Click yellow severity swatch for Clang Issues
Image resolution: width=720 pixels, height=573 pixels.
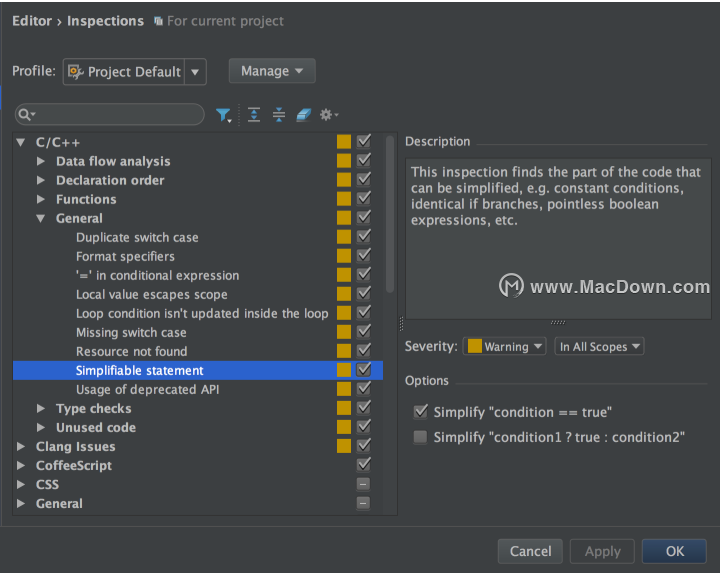point(344,446)
